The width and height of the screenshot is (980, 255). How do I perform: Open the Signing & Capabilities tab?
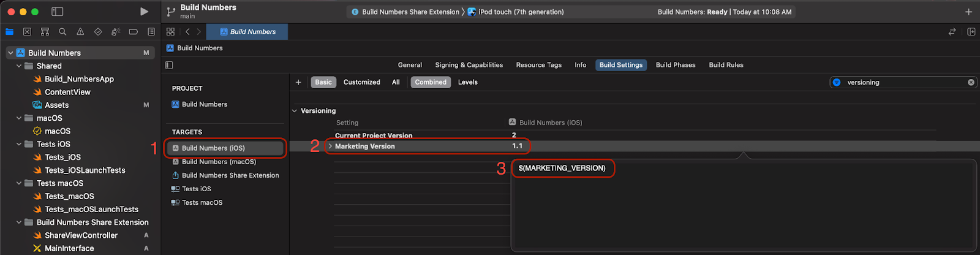[469, 65]
